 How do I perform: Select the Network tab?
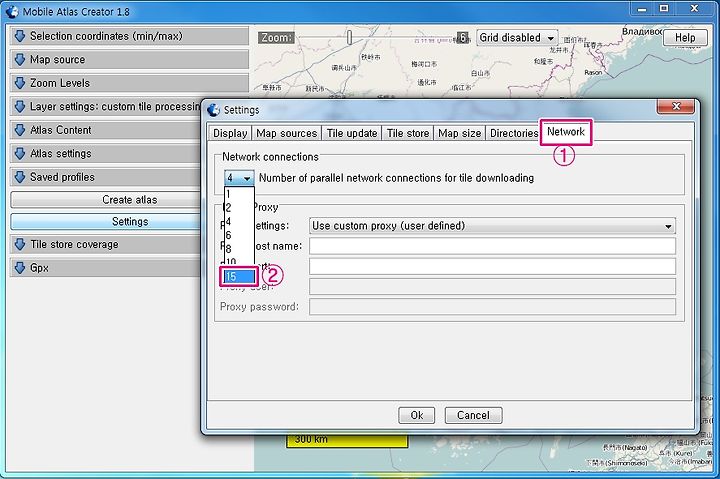point(566,132)
